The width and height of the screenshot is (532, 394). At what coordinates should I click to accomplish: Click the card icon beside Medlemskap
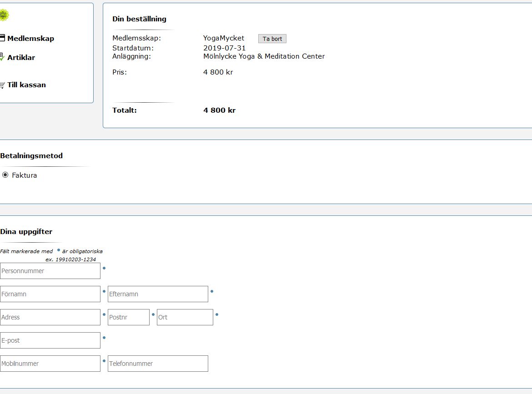2,38
